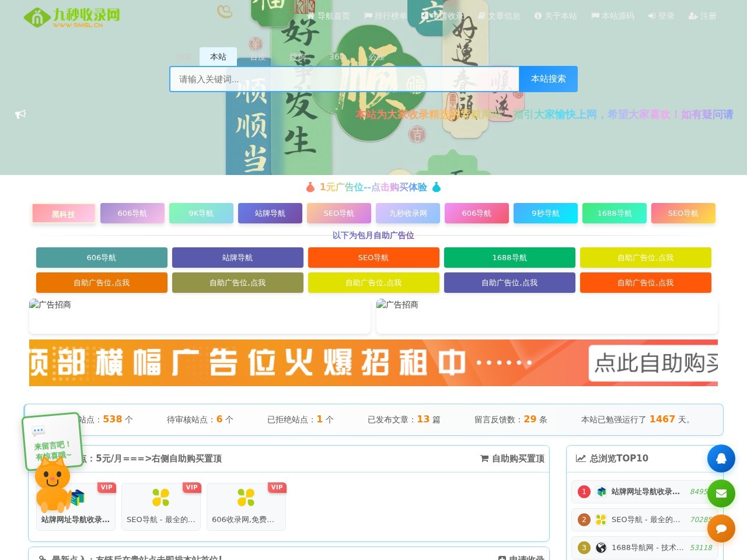Viewport: 747px width, 560px height.
Task: Open the 文章信息 navigation menu
Action: pyautogui.click(x=504, y=16)
